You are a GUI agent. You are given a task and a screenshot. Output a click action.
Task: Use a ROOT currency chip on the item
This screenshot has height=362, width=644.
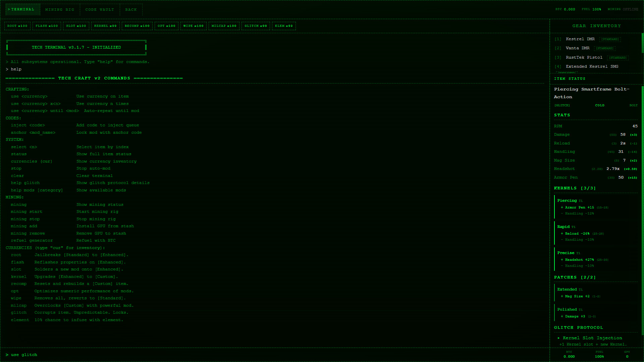pyautogui.click(x=17, y=26)
